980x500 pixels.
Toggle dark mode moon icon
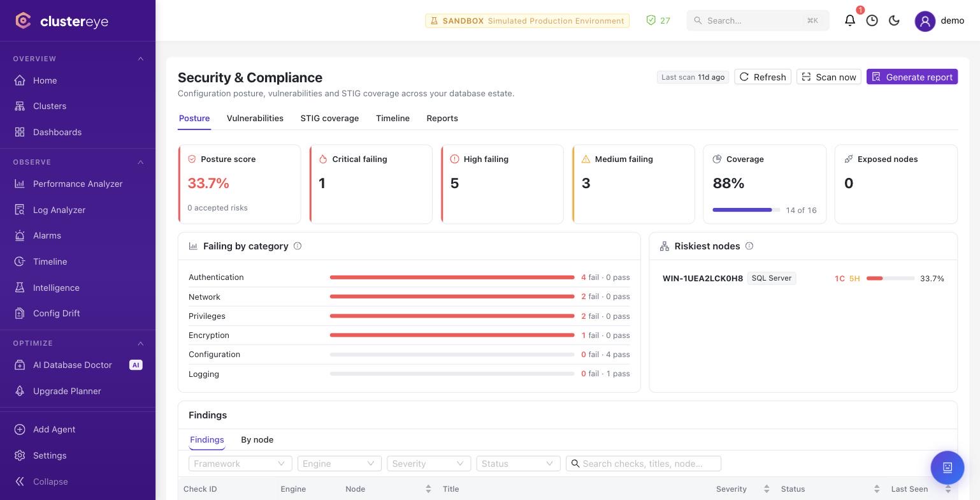(894, 20)
